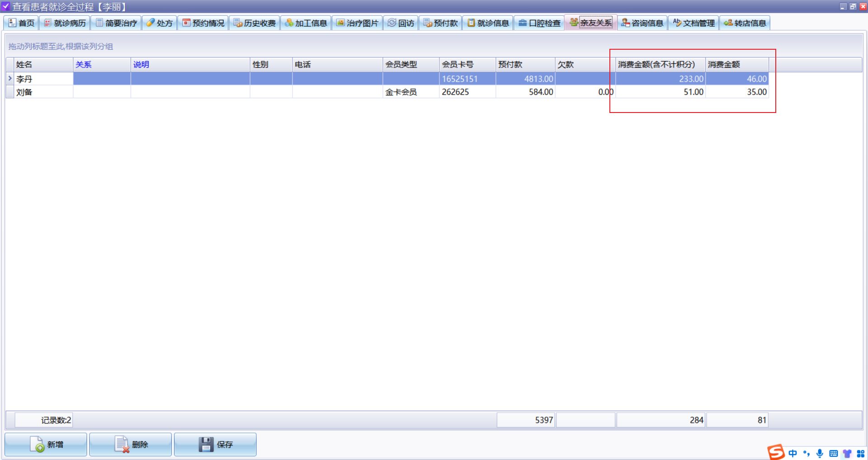Click the 亲友关系 tab icon

pyautogui.click(x=574, y=22)
